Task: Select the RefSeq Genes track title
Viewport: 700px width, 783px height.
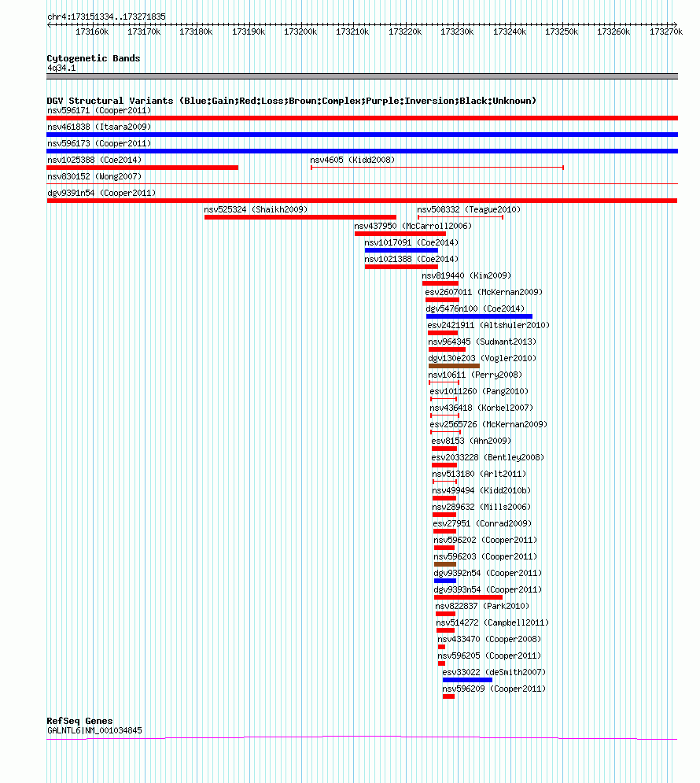Action: (x=79, y=721)
